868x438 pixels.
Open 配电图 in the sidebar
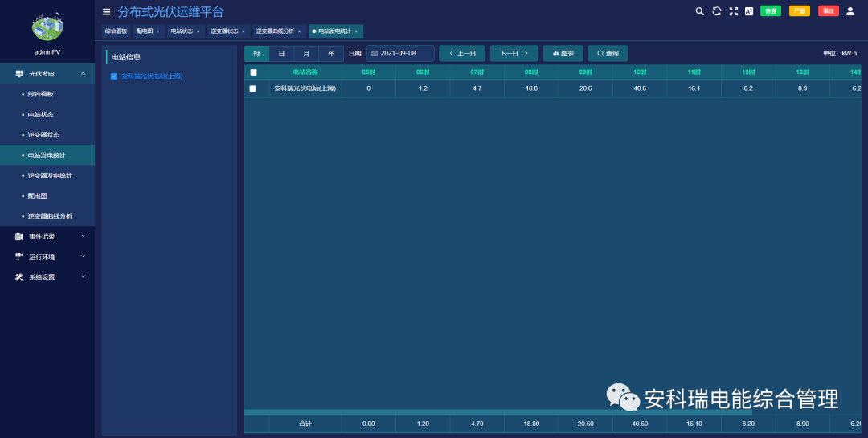pyautogui.click(x=47, y=195)
